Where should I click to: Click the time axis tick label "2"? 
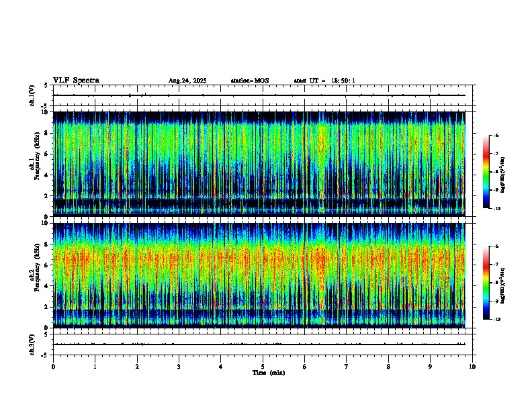137,367
